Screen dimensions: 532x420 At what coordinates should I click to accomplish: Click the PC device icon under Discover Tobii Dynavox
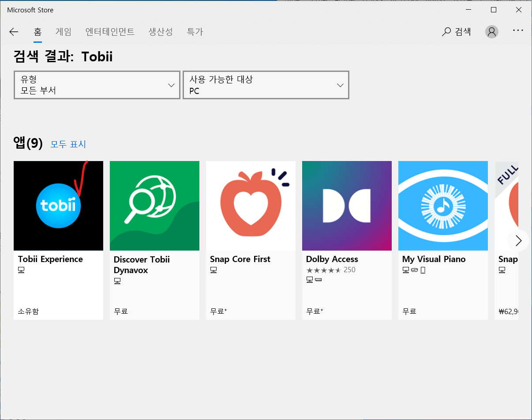117,281
